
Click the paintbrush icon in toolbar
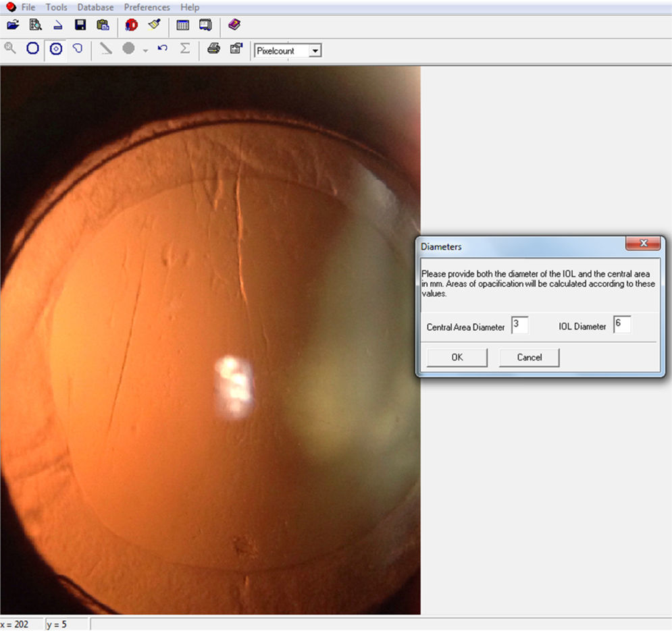[x=154, y=25]
